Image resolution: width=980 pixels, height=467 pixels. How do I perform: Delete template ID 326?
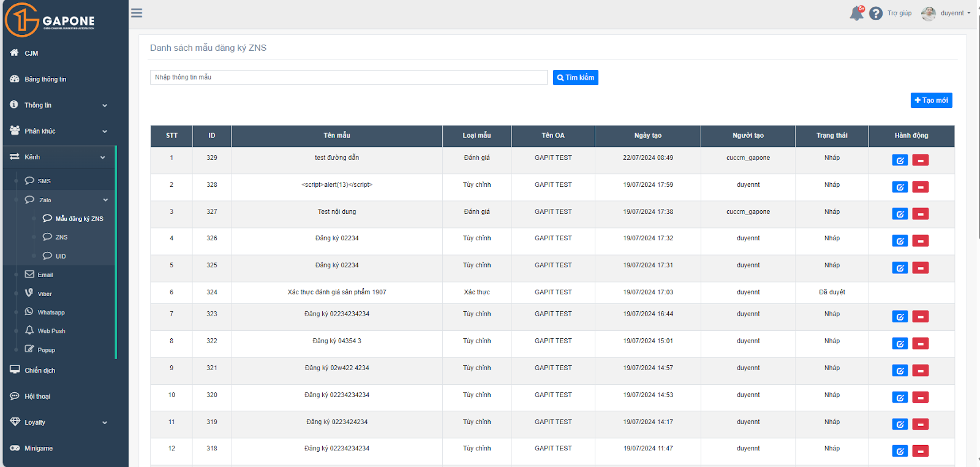(921, 241)
